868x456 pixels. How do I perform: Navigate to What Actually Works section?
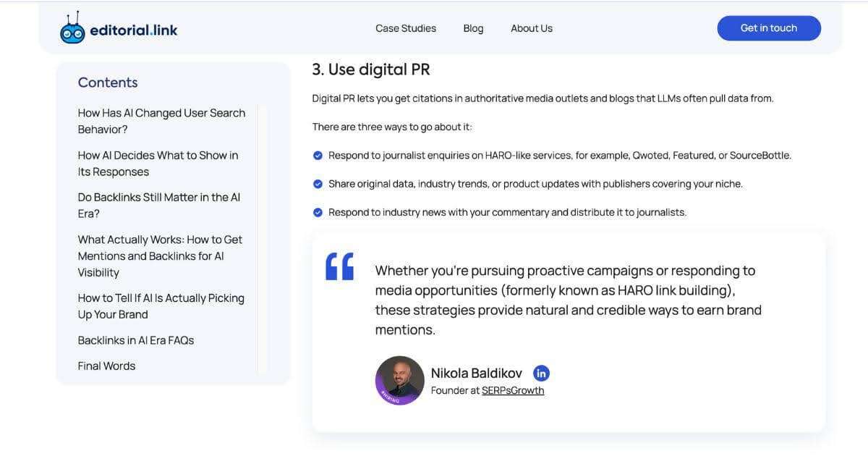tap(160, 256)
